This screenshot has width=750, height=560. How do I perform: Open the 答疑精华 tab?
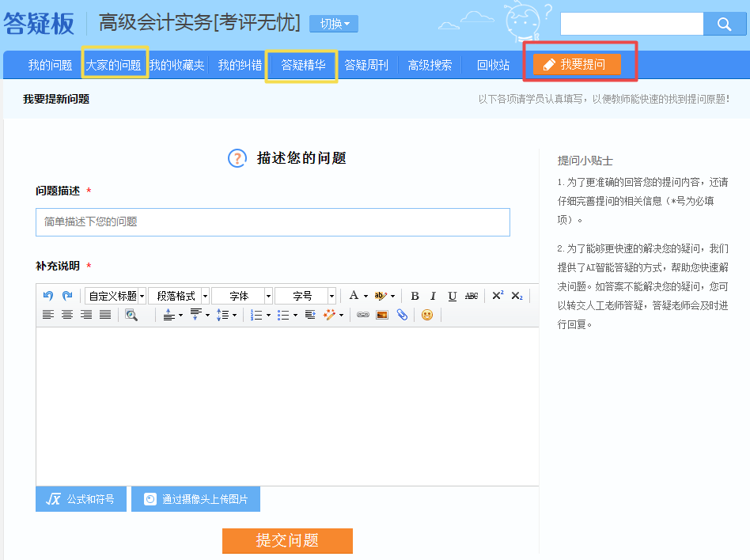(x=301, y=66)
